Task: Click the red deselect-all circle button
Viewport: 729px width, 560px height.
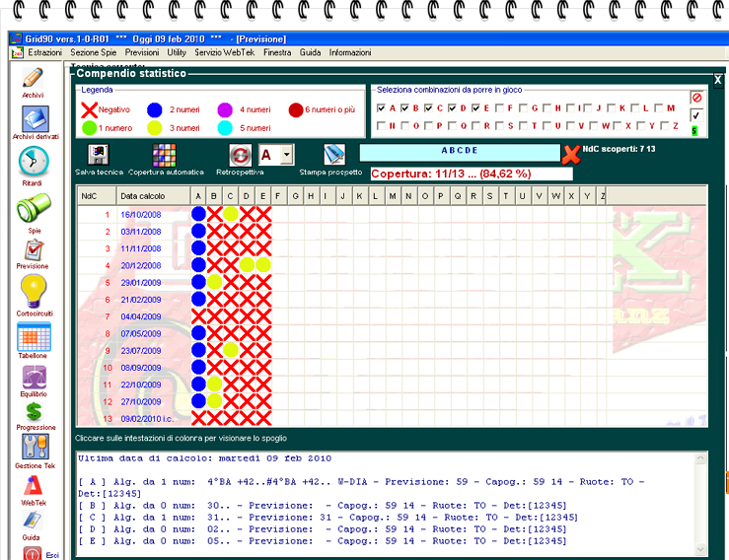Action: pos(696,99)
